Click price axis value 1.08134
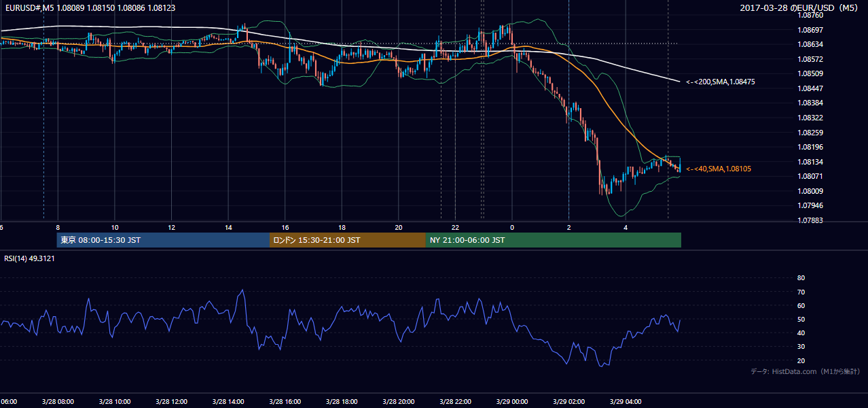The image size is (868, 408). tap(810, 162)
